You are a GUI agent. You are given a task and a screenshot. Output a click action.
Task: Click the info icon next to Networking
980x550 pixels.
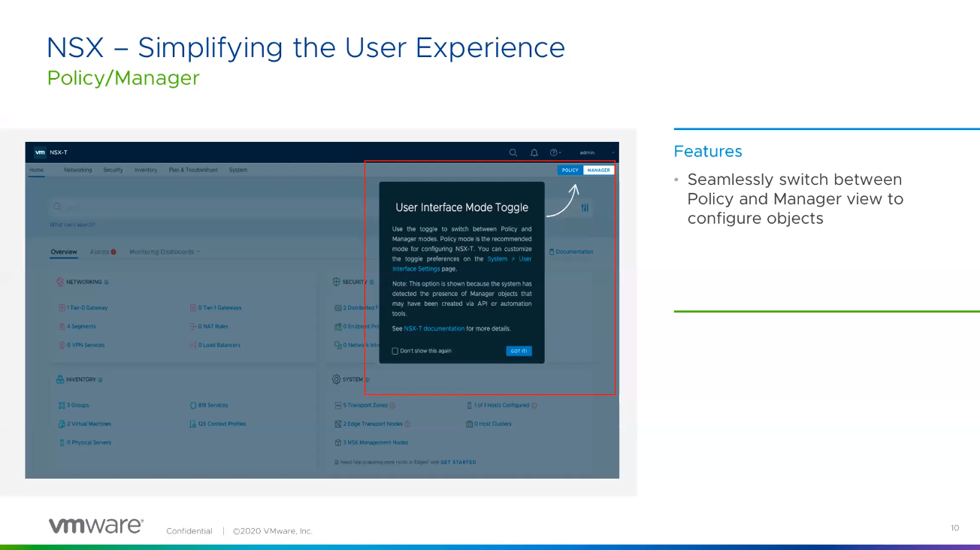point(107,283)
